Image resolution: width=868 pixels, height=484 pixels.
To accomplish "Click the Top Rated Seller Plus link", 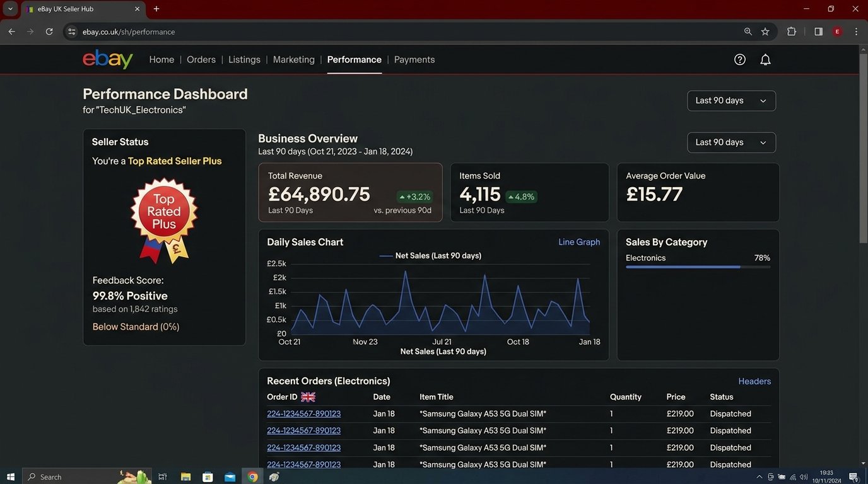I will click(x=175, y=161).
